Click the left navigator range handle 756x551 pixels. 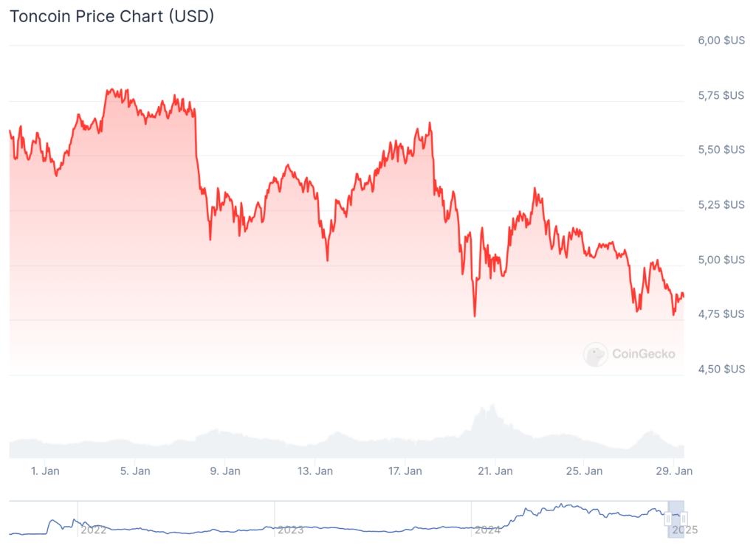pos(669,519)
